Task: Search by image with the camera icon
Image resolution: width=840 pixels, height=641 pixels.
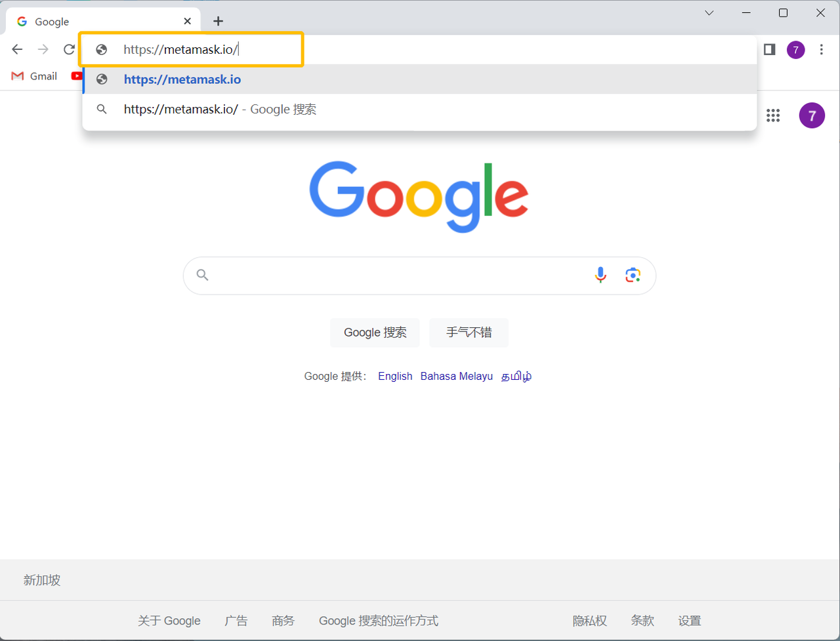Action: tap(633, 275)
